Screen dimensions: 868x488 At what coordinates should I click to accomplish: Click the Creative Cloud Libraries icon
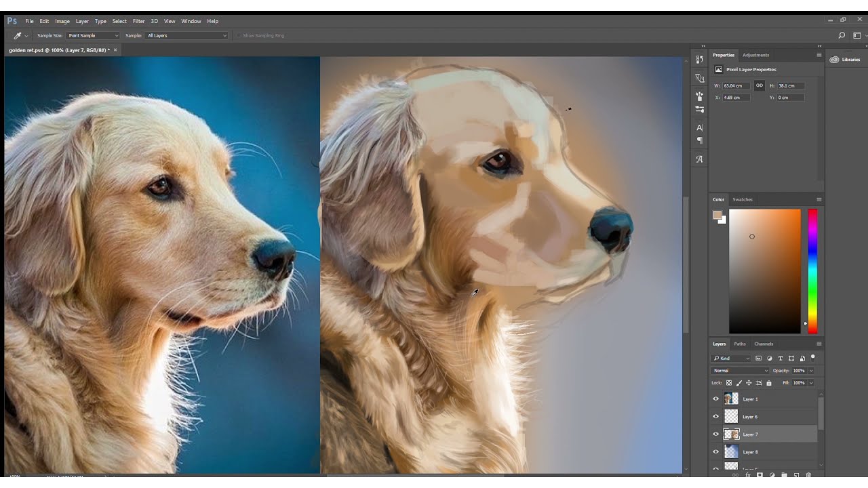point(834,60)
